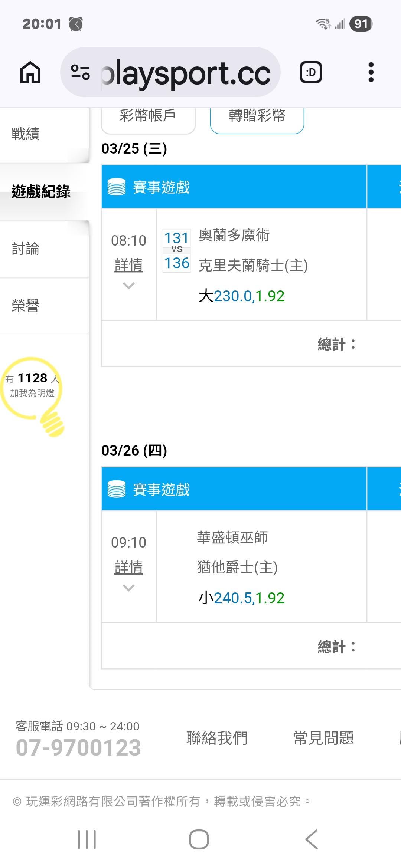This screenshot has width=401, height=868.
Task: Tap the coin stack icon under 03/25
Action: click(117, 187)
